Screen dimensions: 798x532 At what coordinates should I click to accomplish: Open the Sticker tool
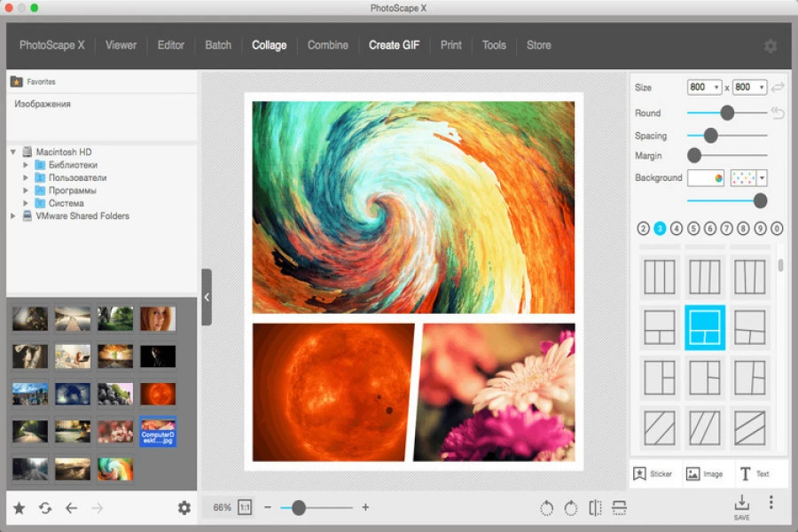653,474
